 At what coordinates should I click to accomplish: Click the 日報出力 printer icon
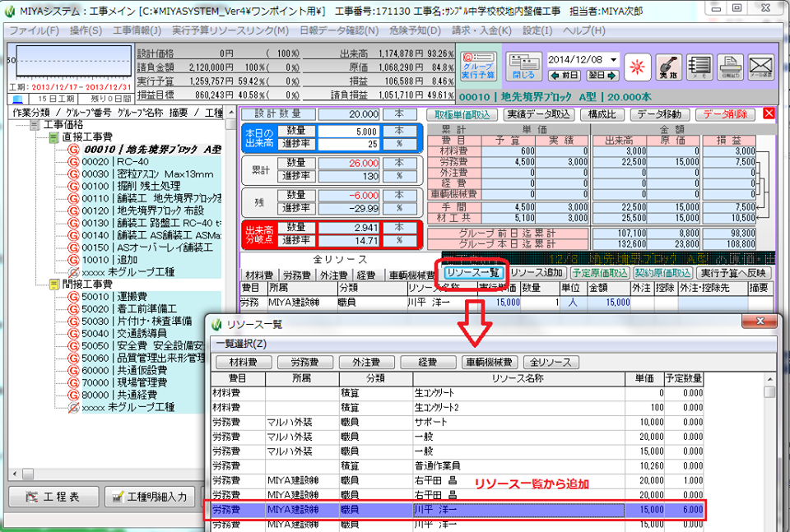pos(730,67)
